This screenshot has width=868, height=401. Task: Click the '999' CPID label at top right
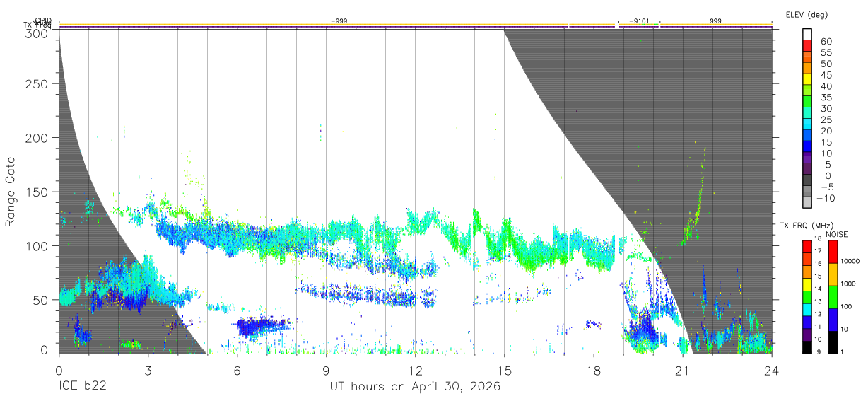(715, 21)
